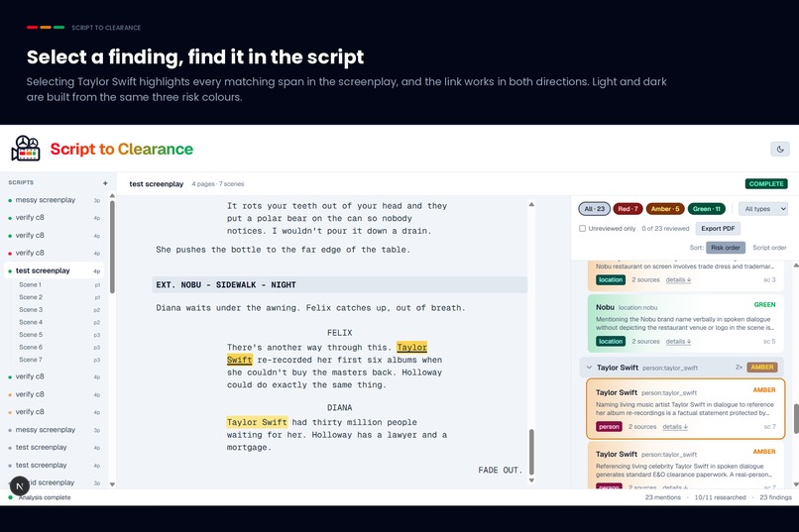This screenshot has height=532, width=799.
Task: Open messy screenplay with green dot
Action: tap(54, 200)
